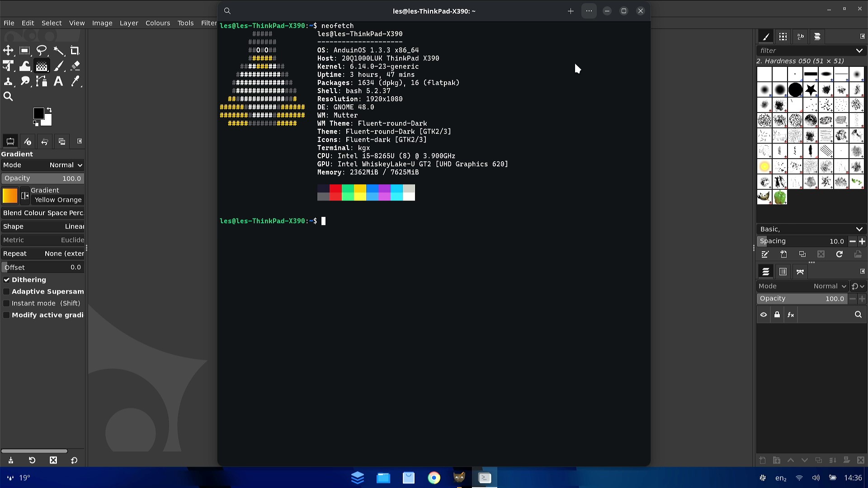Select the Clone stamp tool
868x488 pixels.
(8, 81)
